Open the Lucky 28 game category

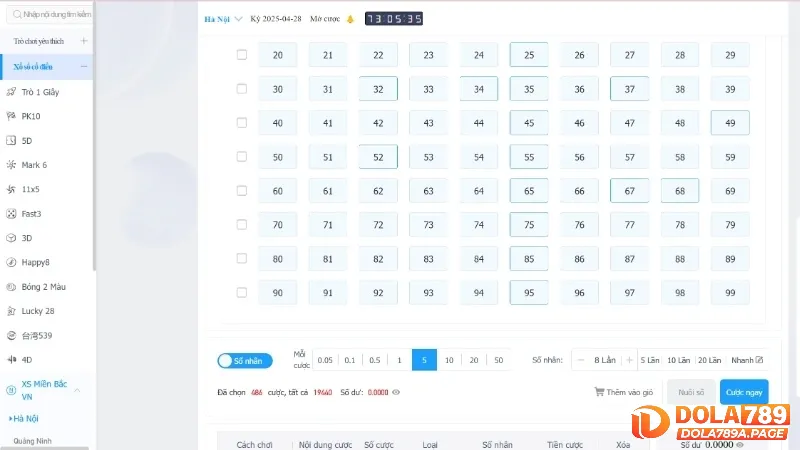(x=37, y=311)
